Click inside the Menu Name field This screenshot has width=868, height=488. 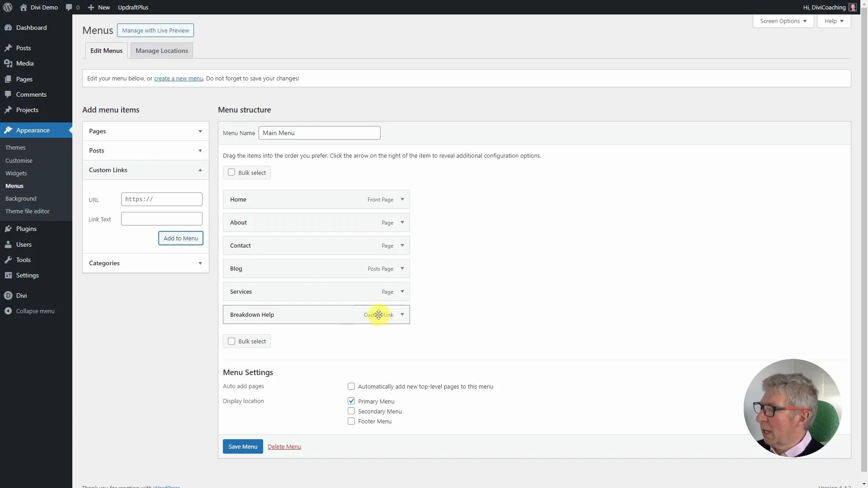(x=319, y=132)
